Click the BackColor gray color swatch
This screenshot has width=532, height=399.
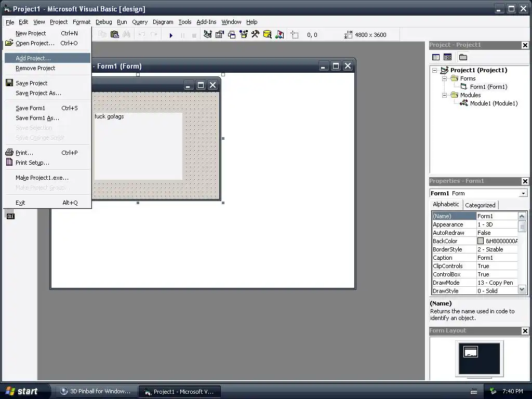(481, 241)
